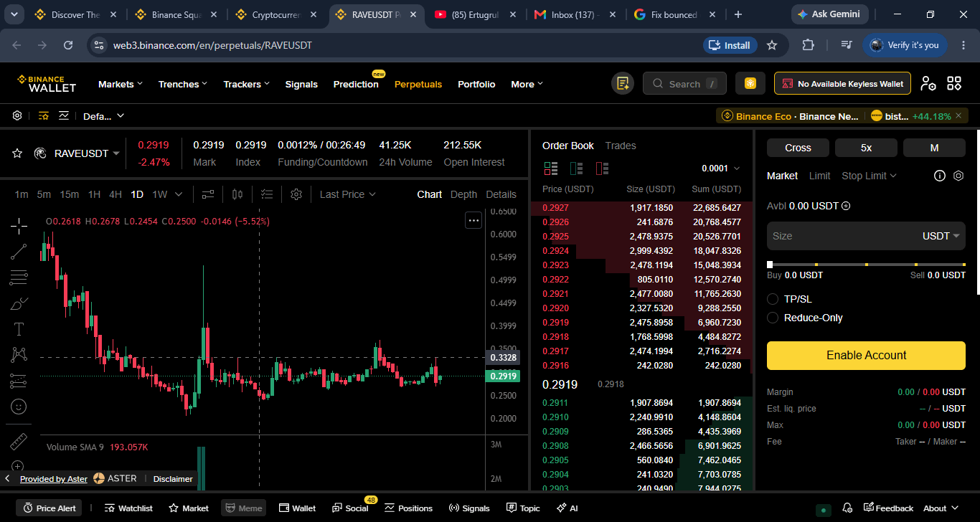Image resolution: width=980 pixels, height=522 pixels.
Task: Switch to the Trades tab
Action: tap(621, 146)
